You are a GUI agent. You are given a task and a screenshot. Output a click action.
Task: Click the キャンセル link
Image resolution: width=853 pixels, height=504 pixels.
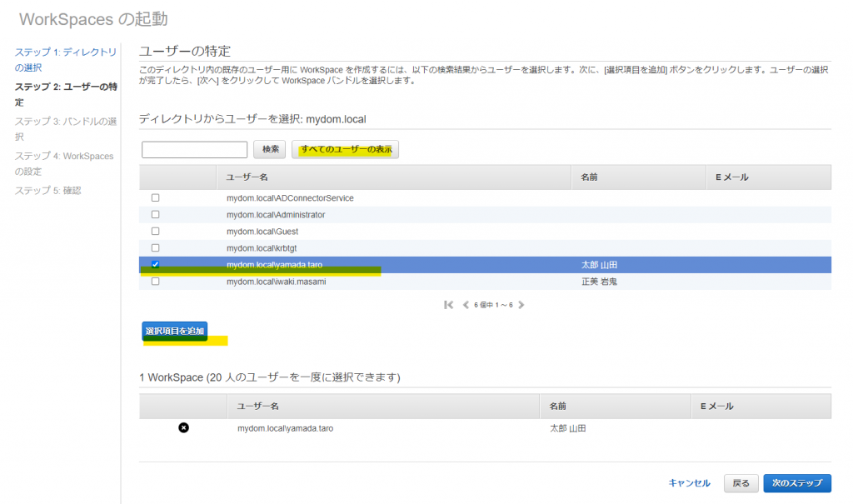[689, 483]
